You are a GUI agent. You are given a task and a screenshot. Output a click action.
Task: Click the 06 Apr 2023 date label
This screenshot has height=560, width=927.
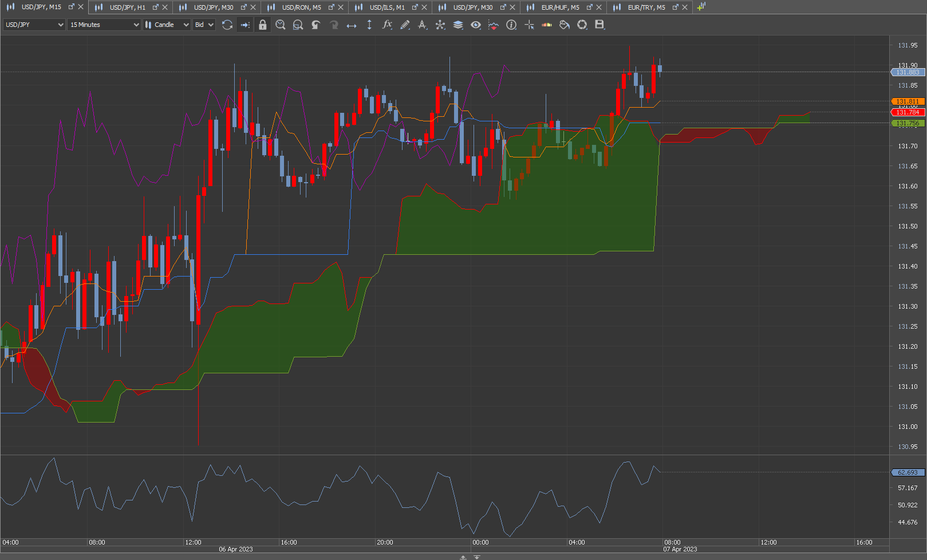(236, 550)
